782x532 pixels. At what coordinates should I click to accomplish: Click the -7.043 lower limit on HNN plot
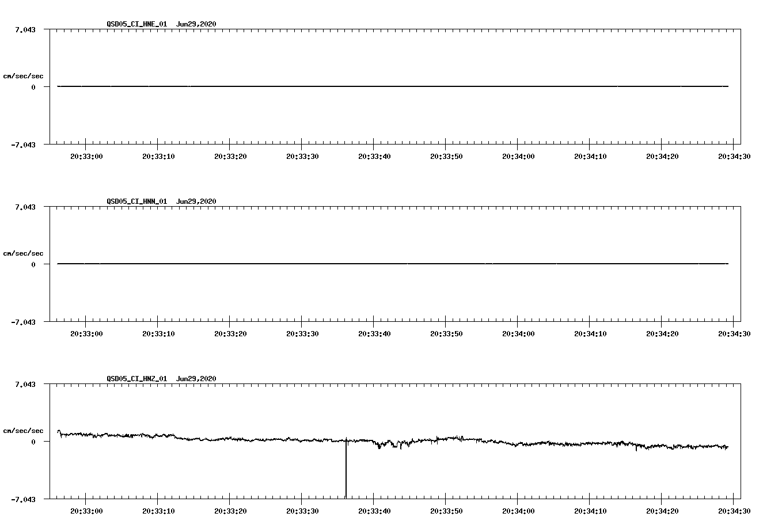click(23, 322)
